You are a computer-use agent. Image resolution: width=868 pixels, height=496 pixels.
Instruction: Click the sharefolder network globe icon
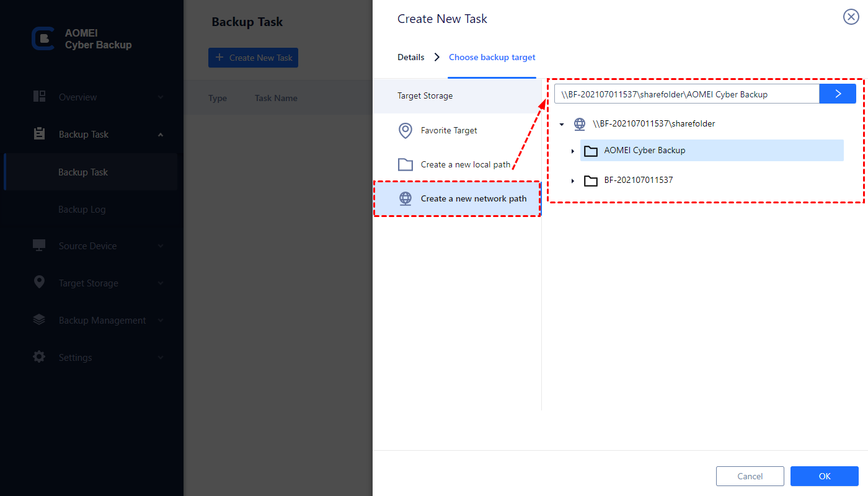pos(579,124)
